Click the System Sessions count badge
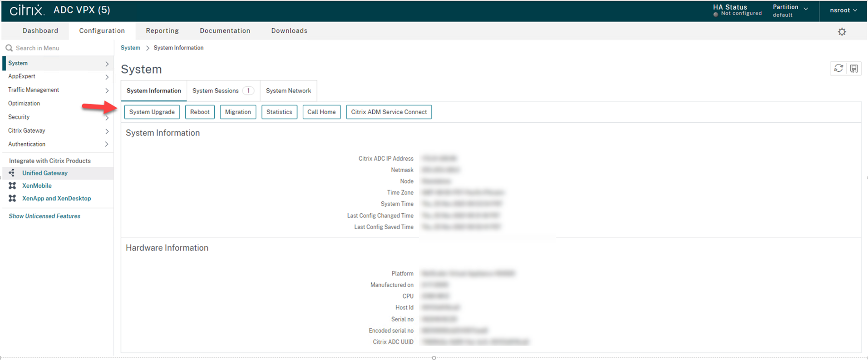868x360 pixels. pos(248,91)
